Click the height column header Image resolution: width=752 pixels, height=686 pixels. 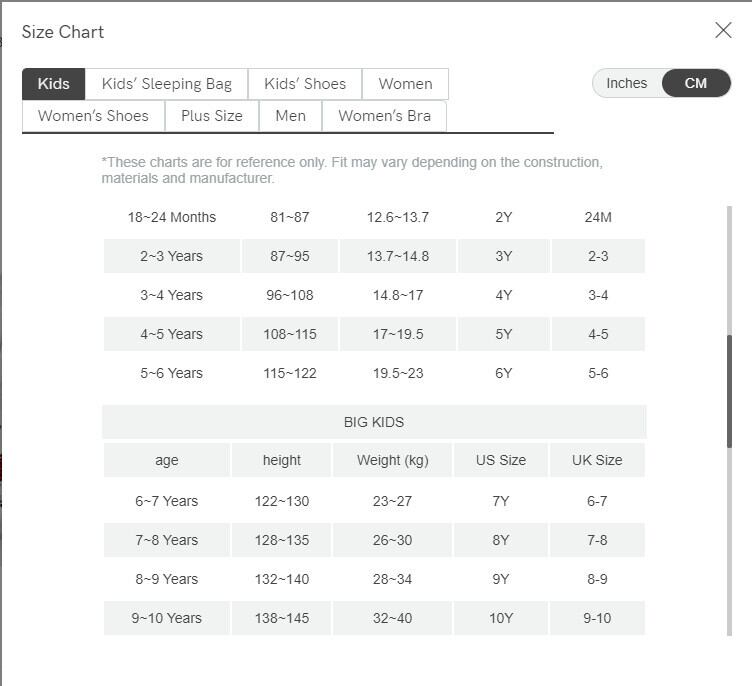tap(282, 460)
